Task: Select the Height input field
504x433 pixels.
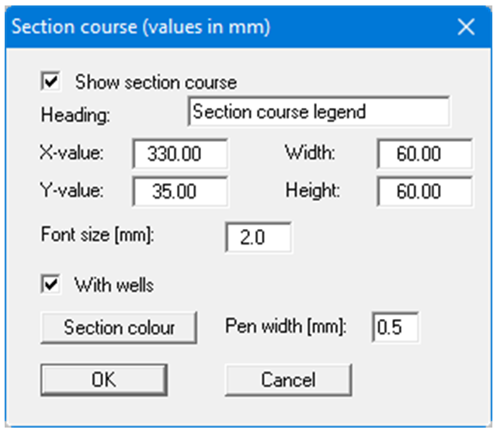Action: tap(424, 191)
